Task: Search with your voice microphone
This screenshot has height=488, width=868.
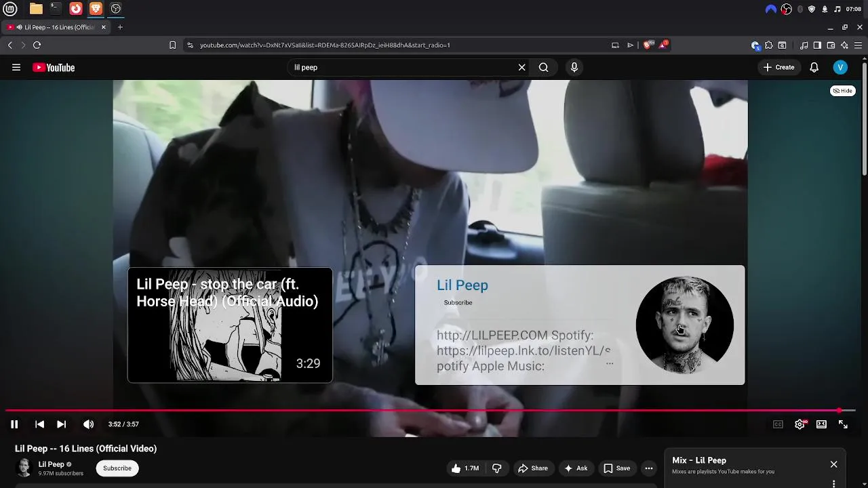Action: tap(574, 67)
